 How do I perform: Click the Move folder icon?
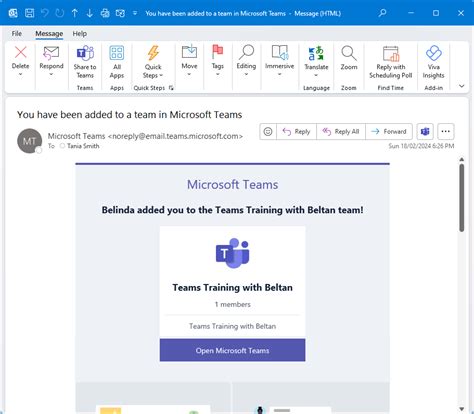189,52
